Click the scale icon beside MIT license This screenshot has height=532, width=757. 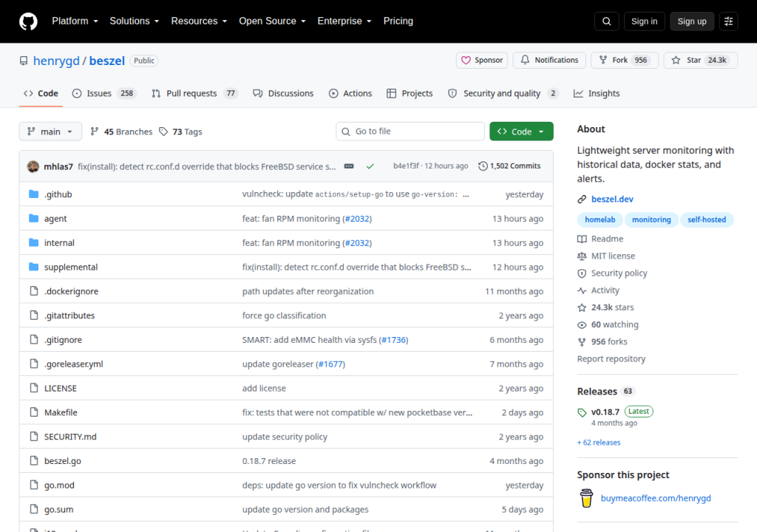click(582, 256)
